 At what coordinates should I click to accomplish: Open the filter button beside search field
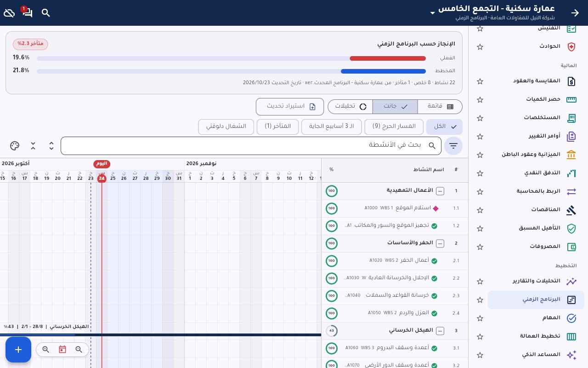pos(453,146)
